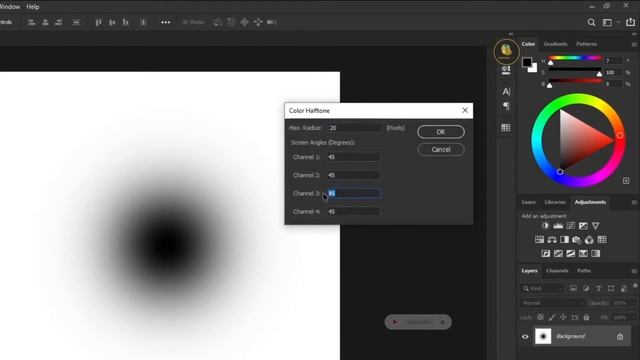Add a Photo Filter adjustment

[x=577, y=240]
